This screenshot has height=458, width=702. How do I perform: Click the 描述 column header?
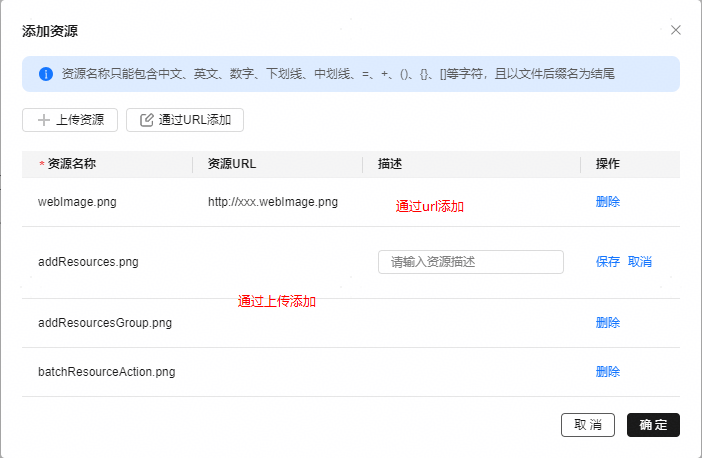390,163
